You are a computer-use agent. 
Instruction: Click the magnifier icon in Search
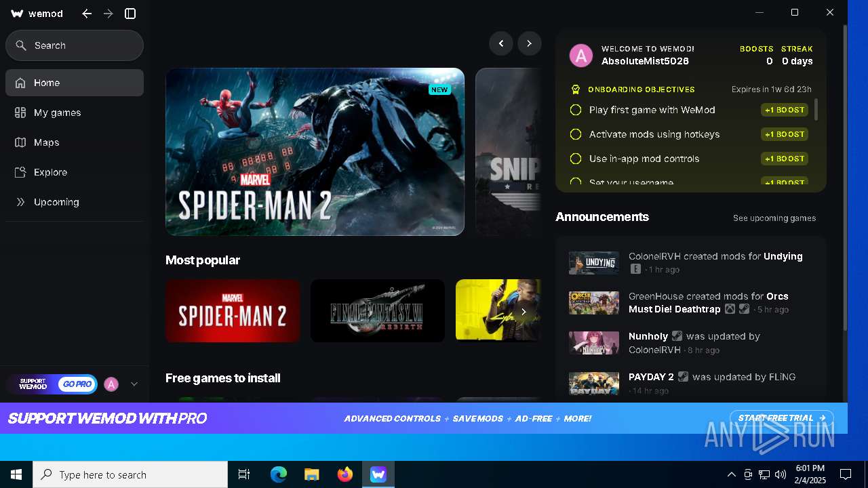(x=22, y=45)
